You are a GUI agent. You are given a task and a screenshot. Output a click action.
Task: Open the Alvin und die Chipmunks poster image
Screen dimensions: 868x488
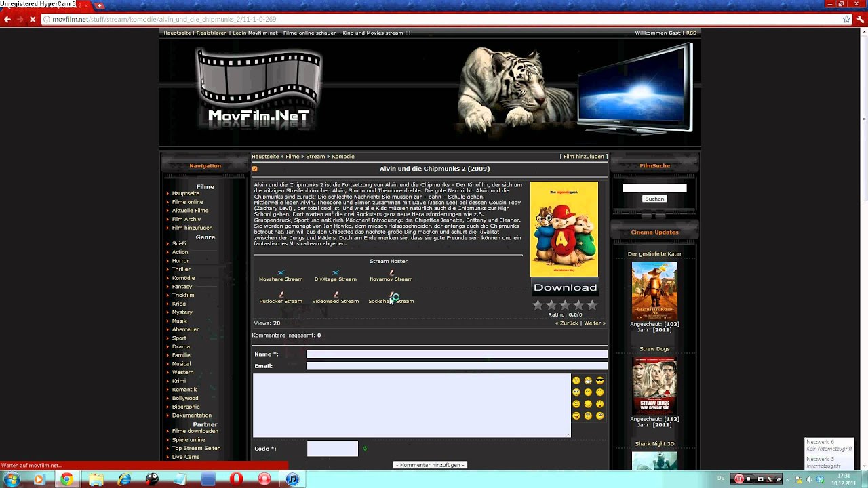click(564, 229)
